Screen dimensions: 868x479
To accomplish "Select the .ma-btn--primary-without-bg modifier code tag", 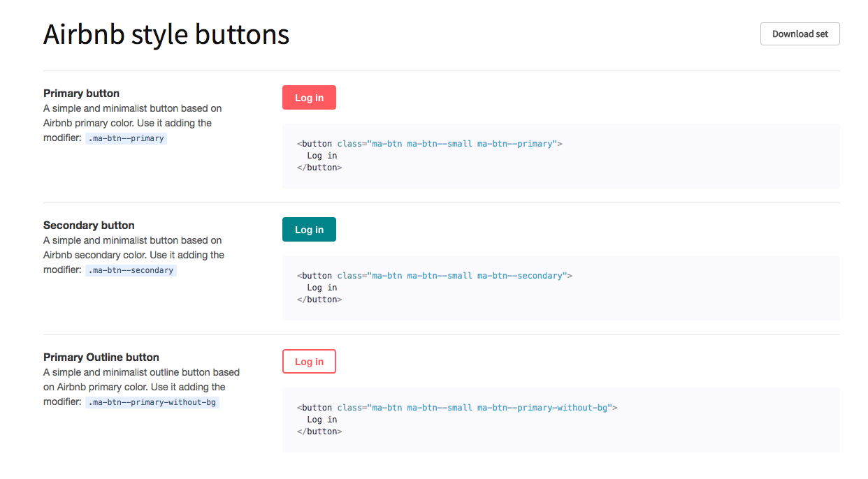I will coord(152,402).
